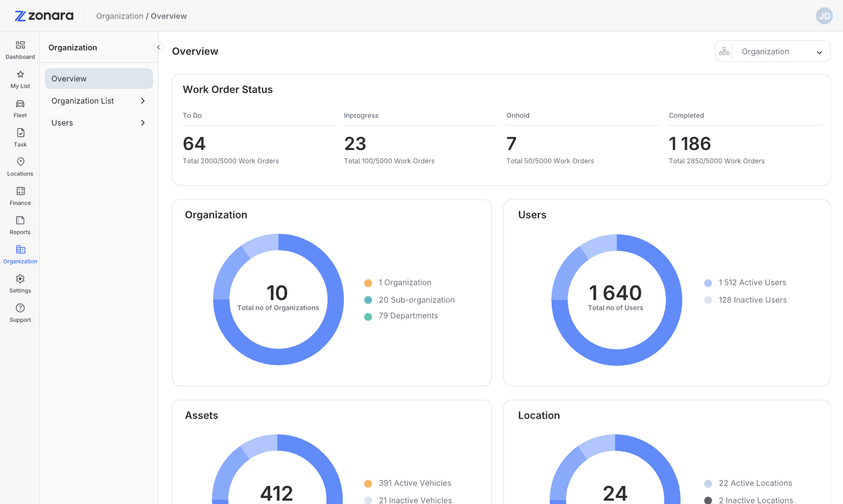Screen dimensions: 843x504
Task: Click Overview in breadcrumb
Action: [x=169, y=16]
